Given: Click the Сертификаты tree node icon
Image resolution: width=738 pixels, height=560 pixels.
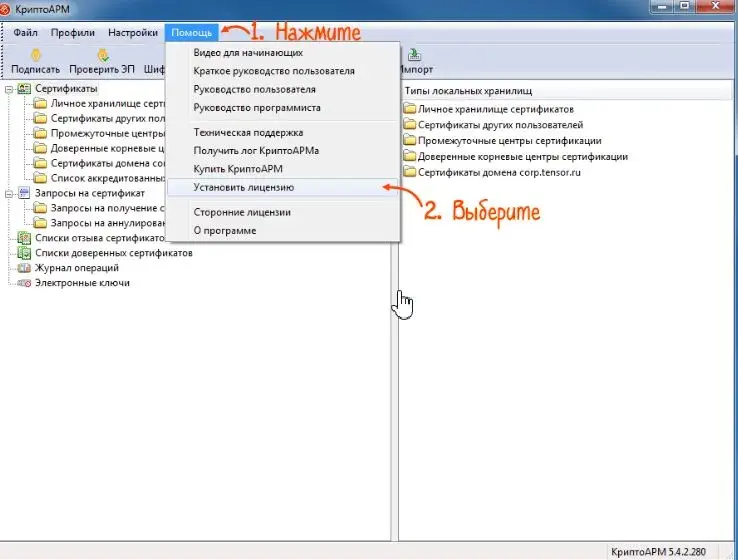Looking at the screenshot, I should click(x=24, y=88).
